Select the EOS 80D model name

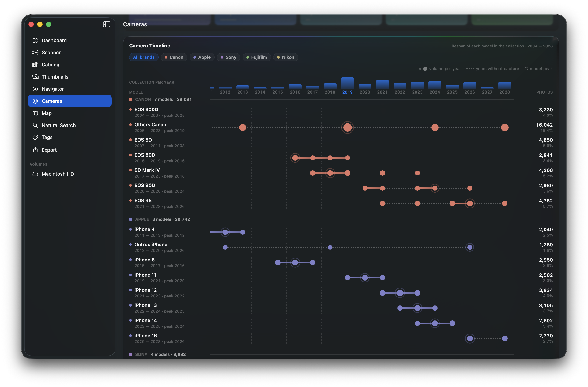click(x=145, y=155)
